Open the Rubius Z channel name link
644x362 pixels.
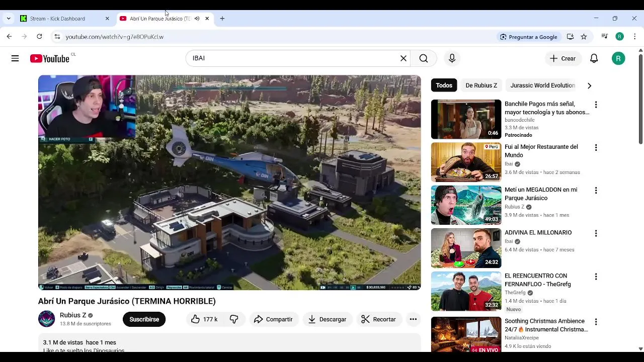73,315
